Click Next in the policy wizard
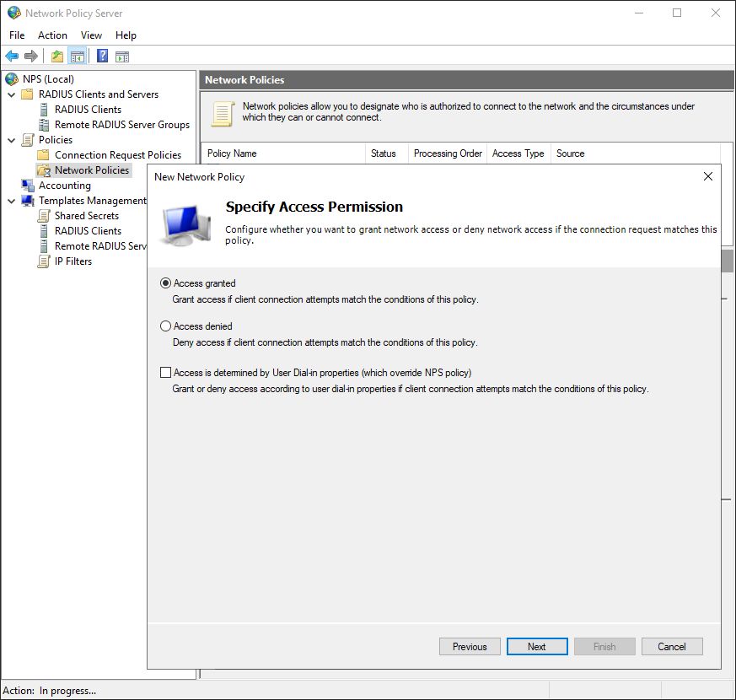This screenshot has height=700, width=736. point(537,647)
